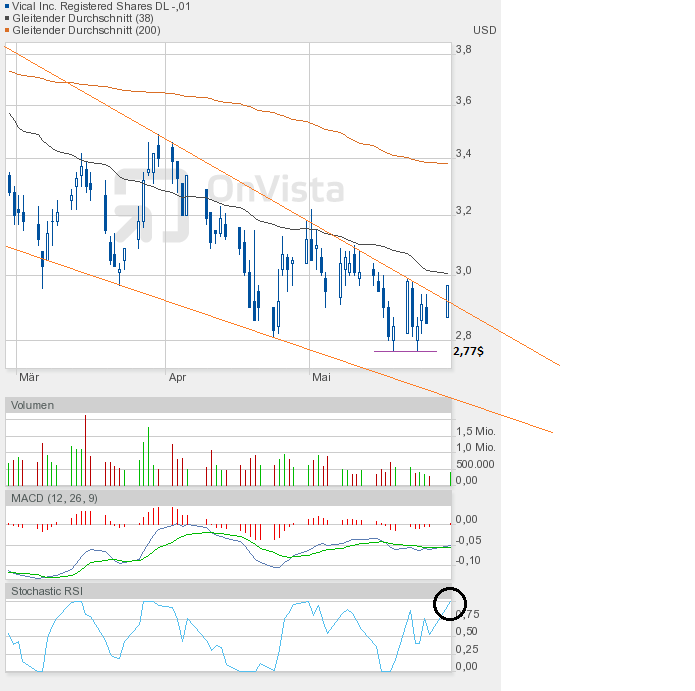Click the Apr month label on time axis
This screenshot has height=691, width=695.
click(x=177, y=377)
